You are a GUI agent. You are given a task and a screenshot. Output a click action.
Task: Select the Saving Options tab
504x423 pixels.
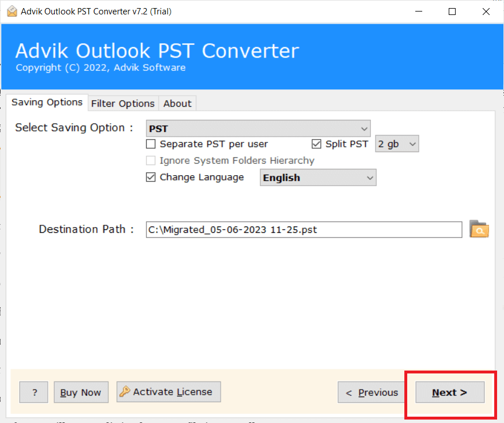(x=47, y=102)
